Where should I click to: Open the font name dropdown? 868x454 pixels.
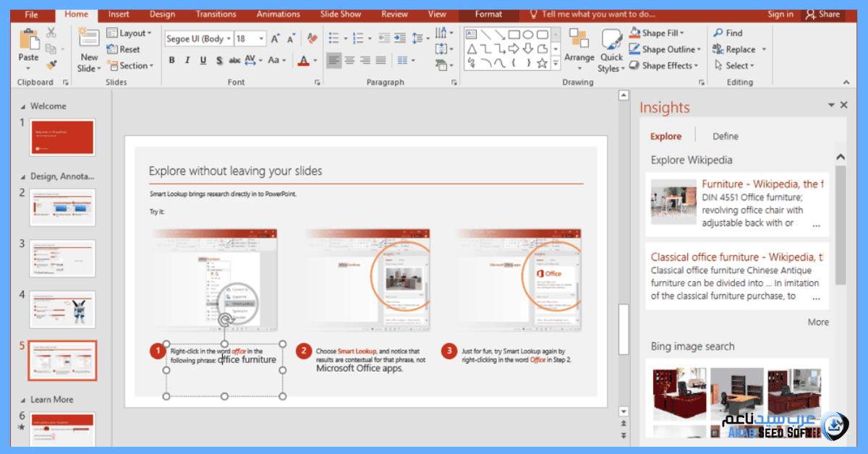coord(229,39)
